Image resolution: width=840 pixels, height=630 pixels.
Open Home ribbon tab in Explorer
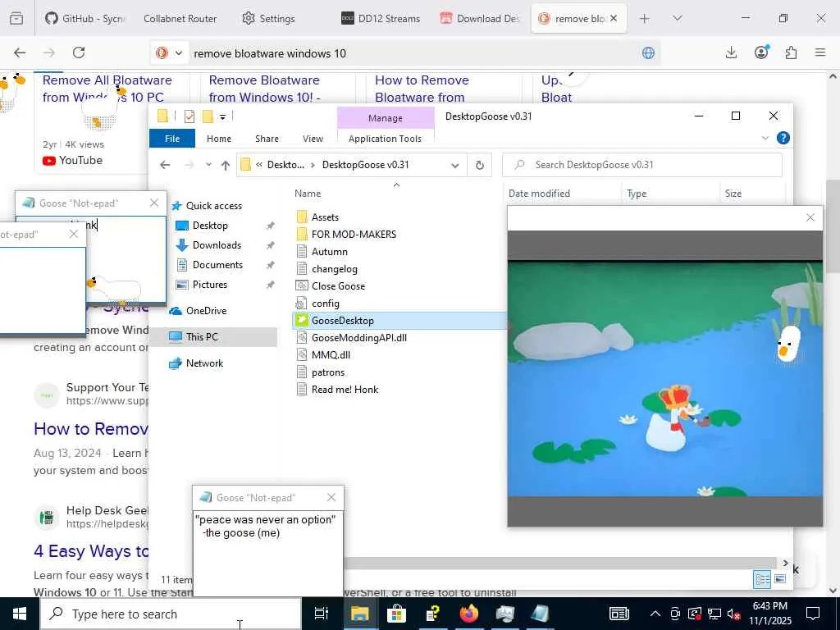click(x=219, y=139)
